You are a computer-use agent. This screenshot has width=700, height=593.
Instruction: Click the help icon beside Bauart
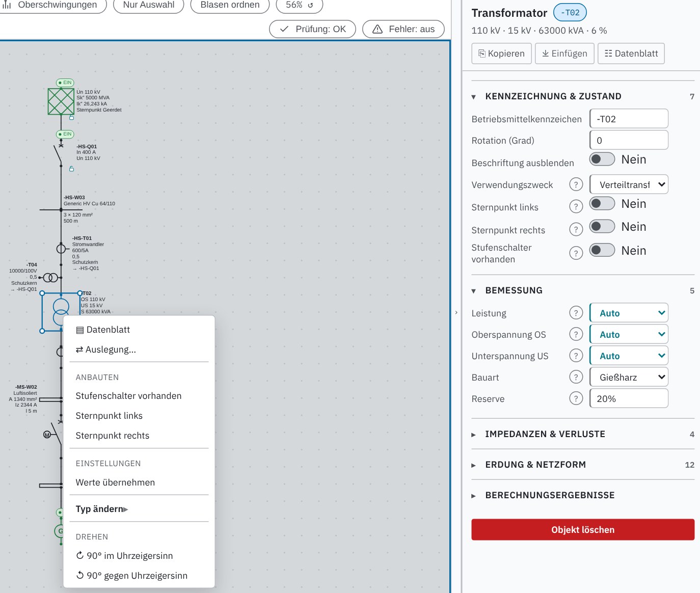tap(576, 377)
